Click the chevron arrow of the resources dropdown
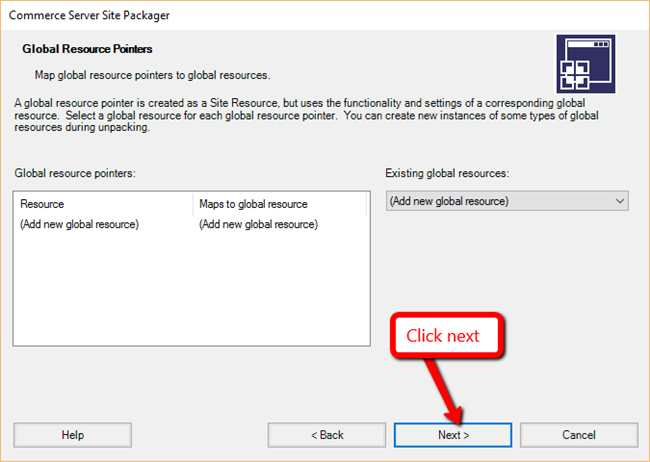The width and height of the screenshot is (650, 462). pos(620,201)
